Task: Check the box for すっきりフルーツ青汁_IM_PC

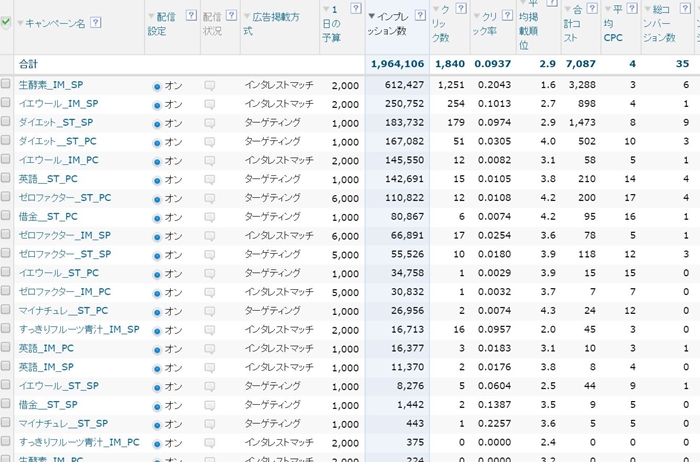Action: (x=5, y=441)
